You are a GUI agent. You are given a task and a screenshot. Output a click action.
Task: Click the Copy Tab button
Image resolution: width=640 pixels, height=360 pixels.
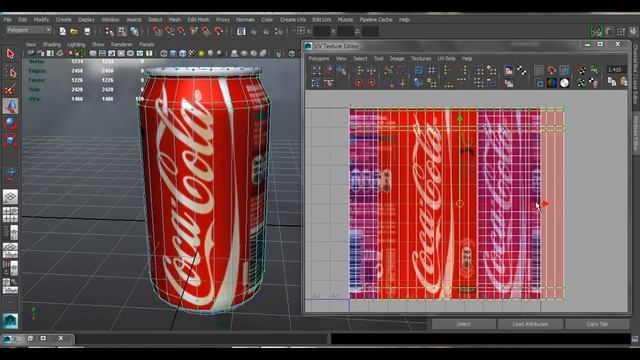(597, 324)
